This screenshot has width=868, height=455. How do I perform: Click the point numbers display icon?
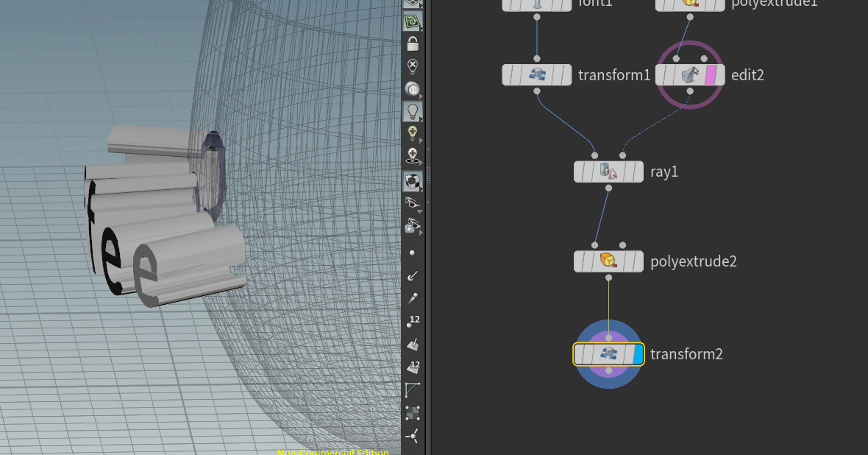[412, 320]
